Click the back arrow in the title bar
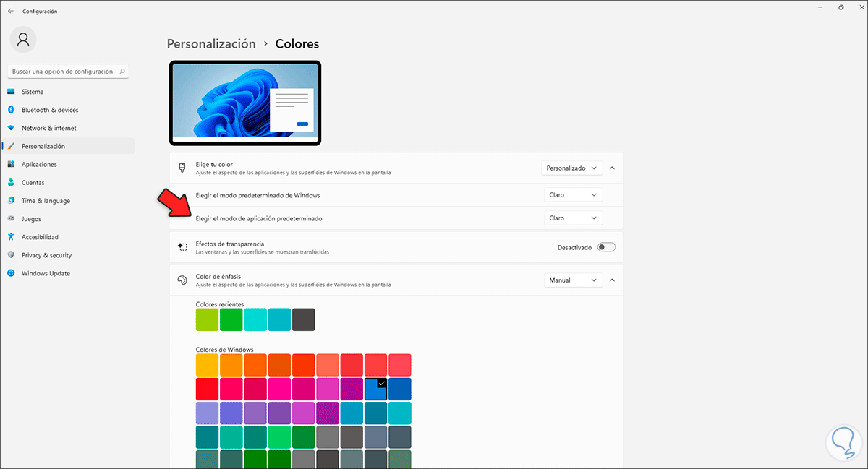The height and width of the screenshot is (469, 868). (11, 11)
